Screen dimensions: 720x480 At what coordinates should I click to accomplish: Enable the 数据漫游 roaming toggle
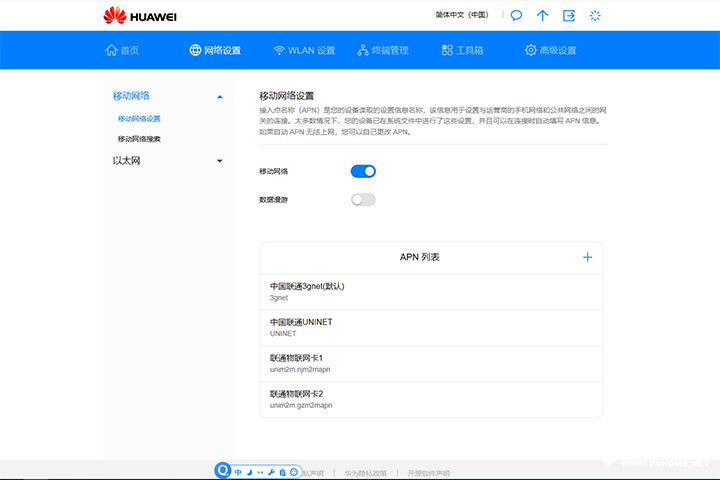click(x=363, y=199)
